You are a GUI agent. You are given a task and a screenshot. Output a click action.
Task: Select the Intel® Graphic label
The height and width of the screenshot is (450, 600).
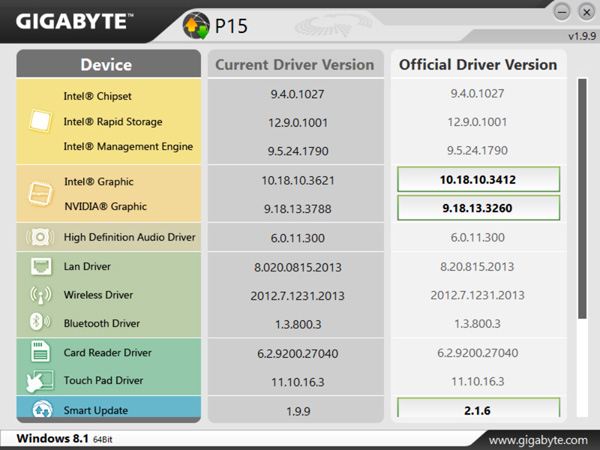point(99,181)
